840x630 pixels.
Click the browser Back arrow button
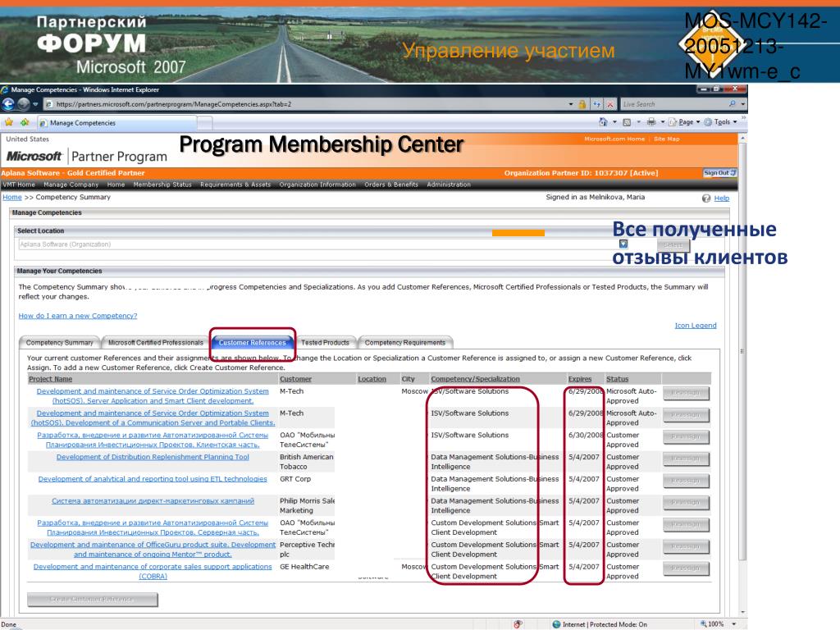coord(8,104)
